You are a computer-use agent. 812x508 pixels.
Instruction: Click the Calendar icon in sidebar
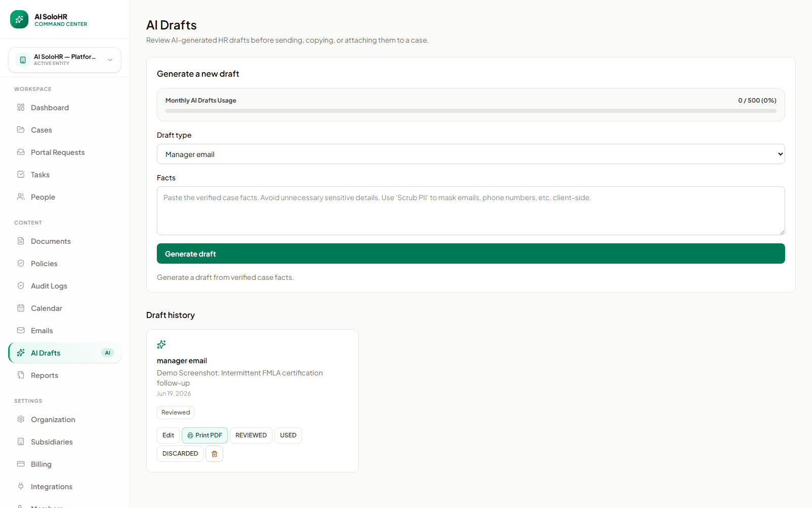[21, 308]
